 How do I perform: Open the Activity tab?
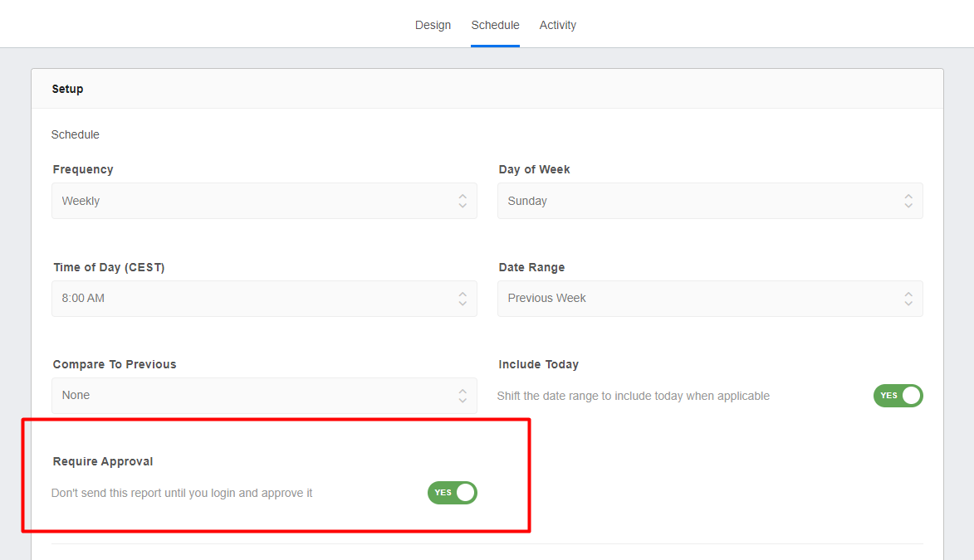coord(557,25)
